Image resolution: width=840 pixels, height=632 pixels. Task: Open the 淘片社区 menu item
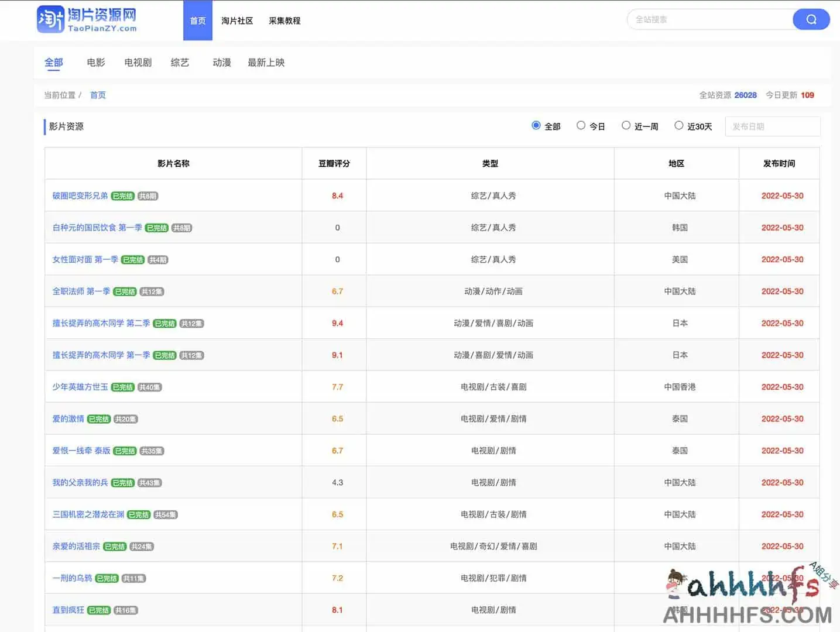(236, 20)
